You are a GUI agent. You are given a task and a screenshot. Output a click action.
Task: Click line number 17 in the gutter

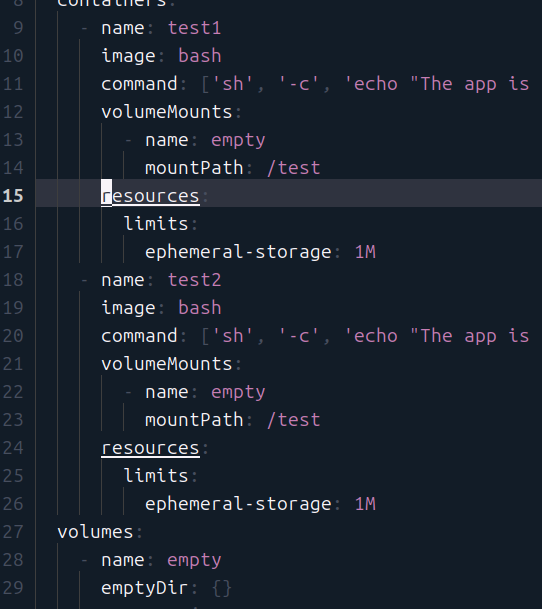[13, 252]
